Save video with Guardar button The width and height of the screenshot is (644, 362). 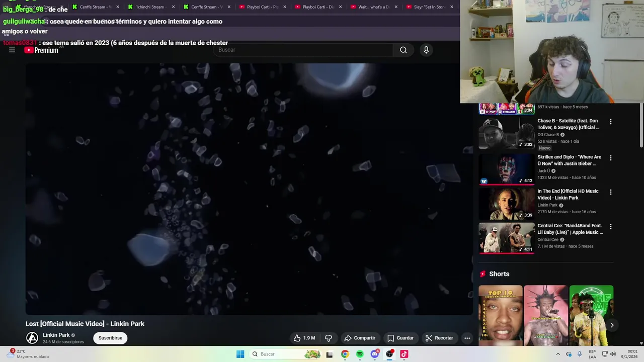[400, 338]
